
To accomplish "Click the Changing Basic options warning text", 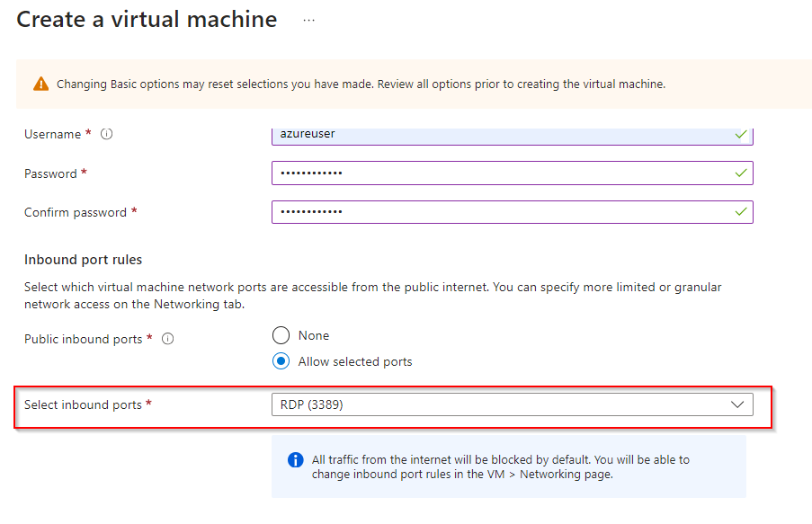I will (x=360, y=84).
